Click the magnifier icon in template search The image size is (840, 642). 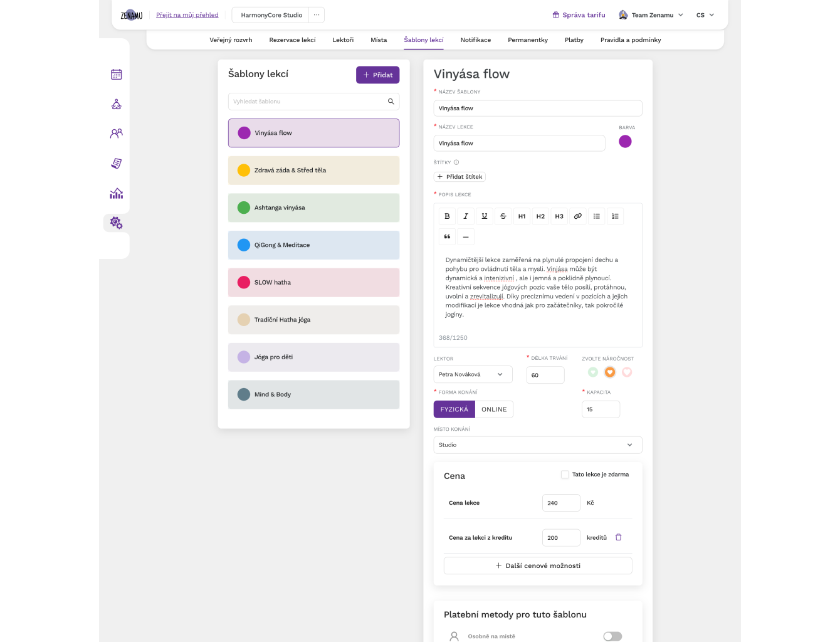[x=391, y=102]
